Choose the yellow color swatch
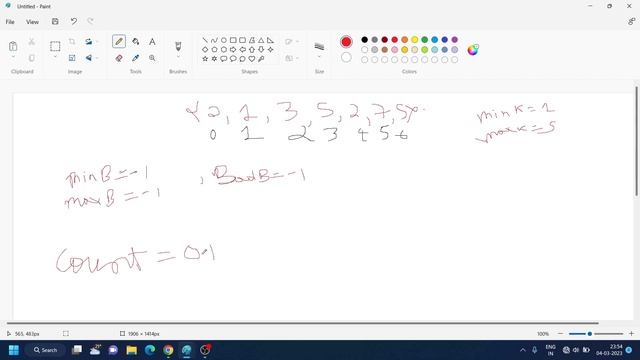Screen dimensions: 640x360 415,40
